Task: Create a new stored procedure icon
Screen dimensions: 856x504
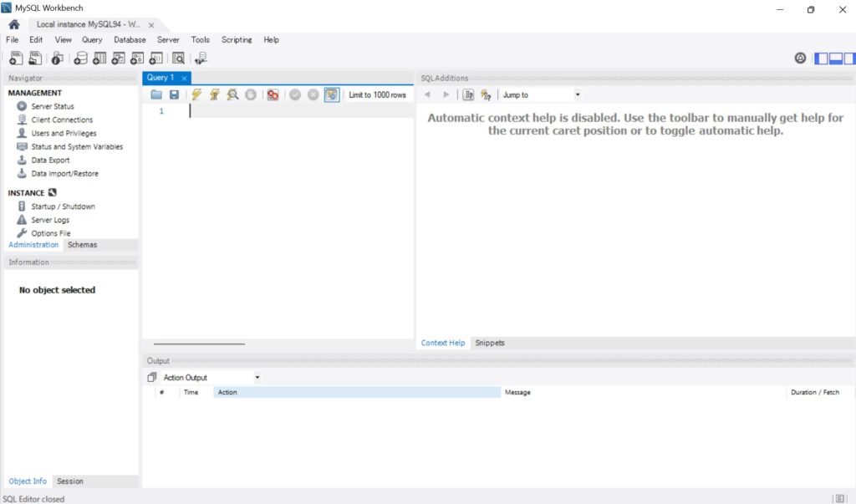Action: 137,58
